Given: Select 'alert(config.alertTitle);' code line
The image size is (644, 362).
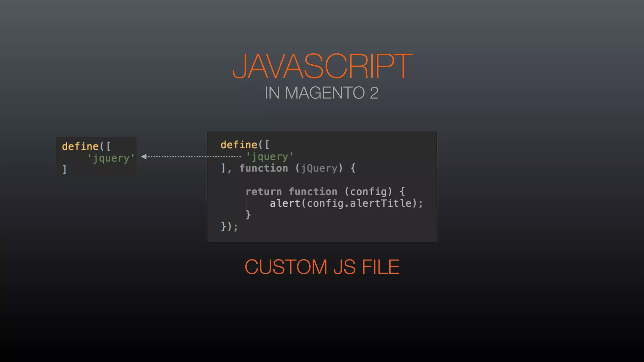Looking at the screenshot, I should click(346, 203).
